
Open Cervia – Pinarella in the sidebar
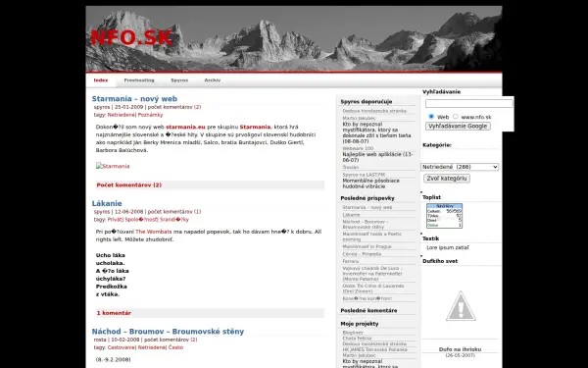(x=362, y=254)
